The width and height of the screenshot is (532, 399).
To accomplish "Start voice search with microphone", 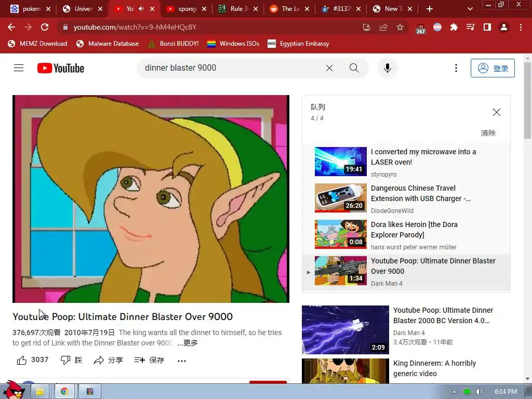I will [388, 68].
